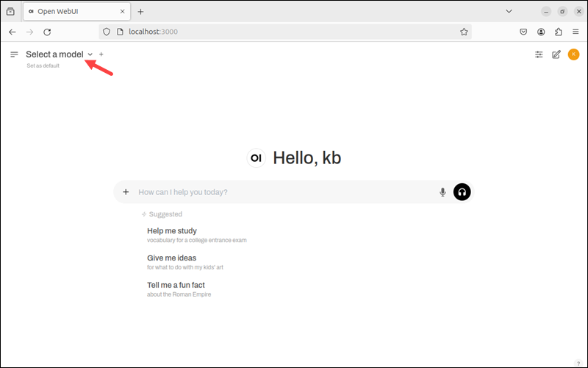Open Firefox View recent browsing icon
This screenshot has width=588, height=368.
point(10,12)
